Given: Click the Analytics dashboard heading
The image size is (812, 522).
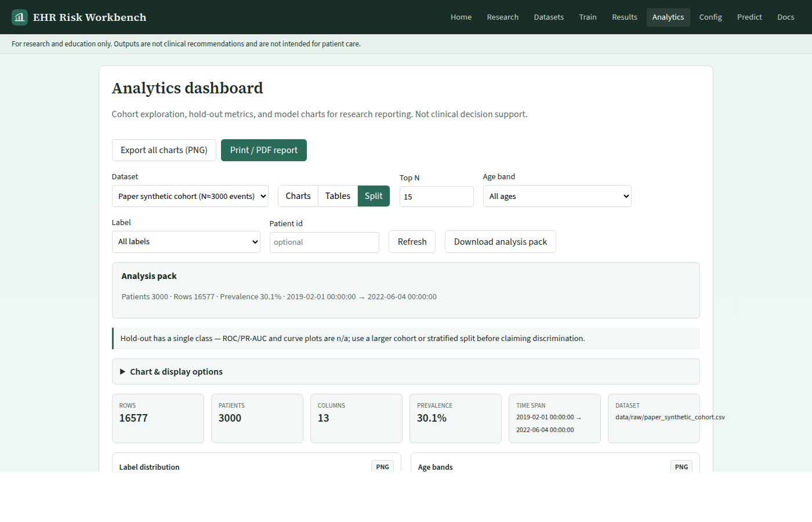Looking at the screenshot, I should pos(187,88).
